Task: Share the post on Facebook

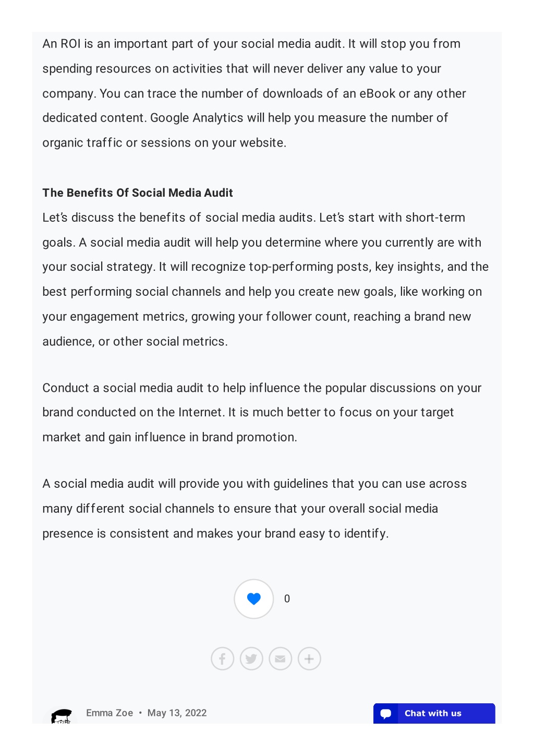Action: [222, 659]
